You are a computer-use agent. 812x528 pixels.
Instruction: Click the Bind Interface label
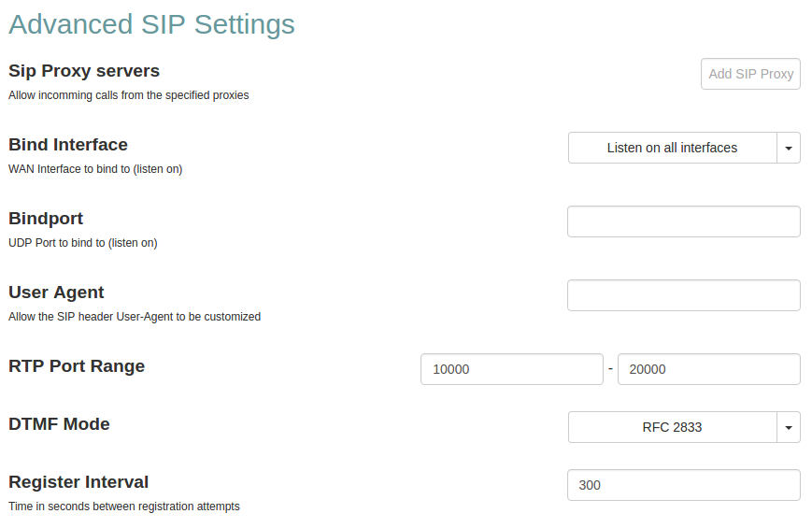pyautogui.click(x=68, y=145)
